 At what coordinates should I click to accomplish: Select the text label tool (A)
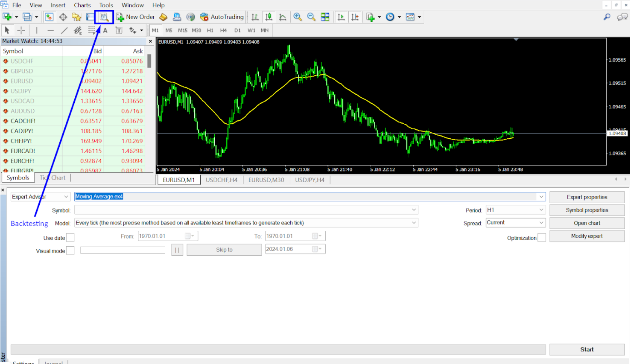click(x=105, y=30)
